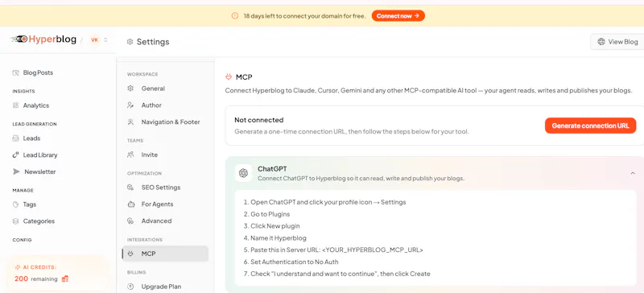Click Generate connection URL button

590,126
